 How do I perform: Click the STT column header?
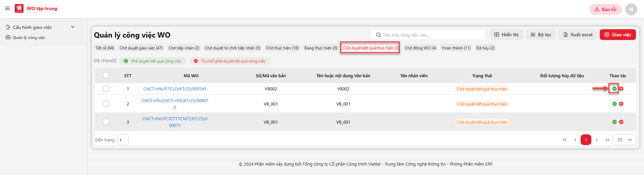128,76
